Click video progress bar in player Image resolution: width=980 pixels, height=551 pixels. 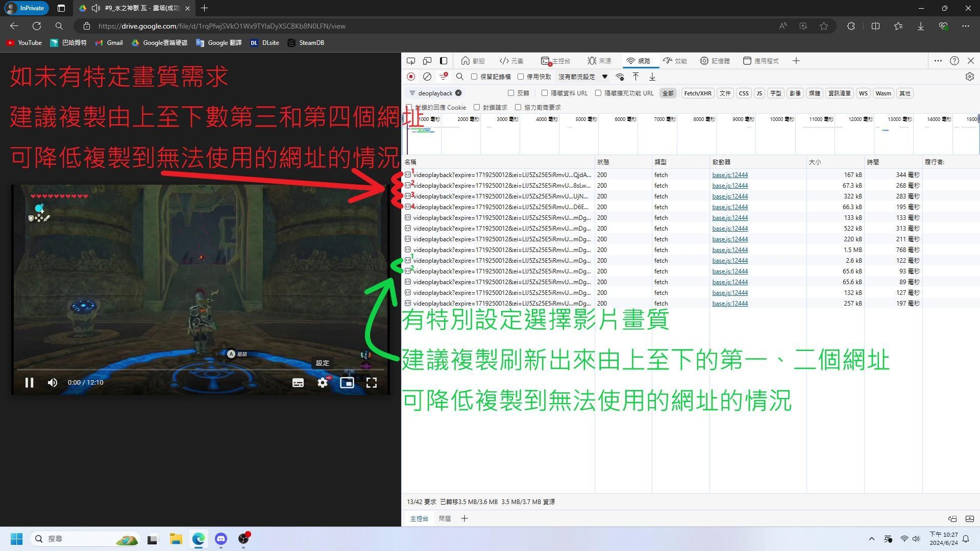200,369
